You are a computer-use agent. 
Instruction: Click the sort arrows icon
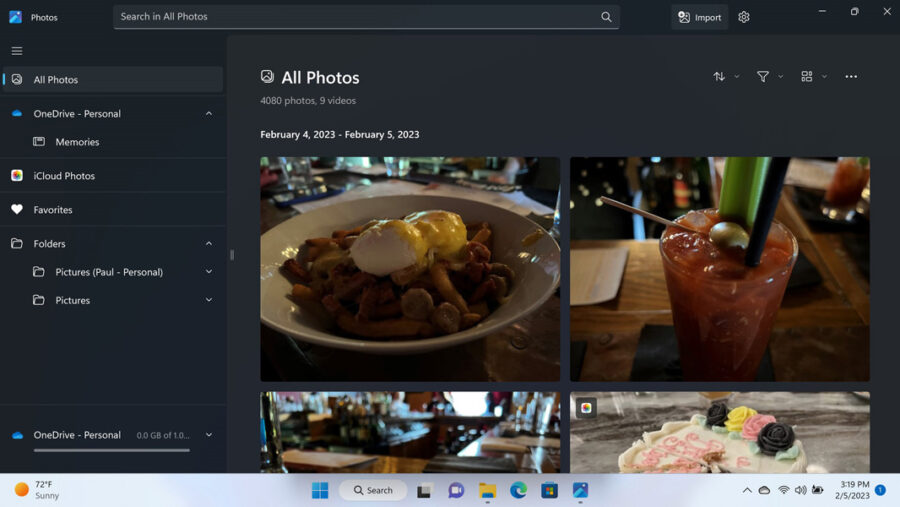pos(719,77)
